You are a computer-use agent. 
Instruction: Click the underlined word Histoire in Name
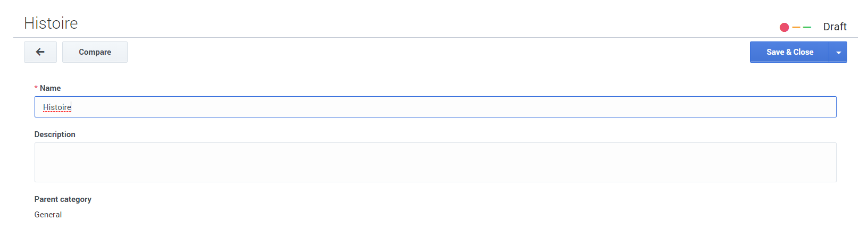[57, 107]
